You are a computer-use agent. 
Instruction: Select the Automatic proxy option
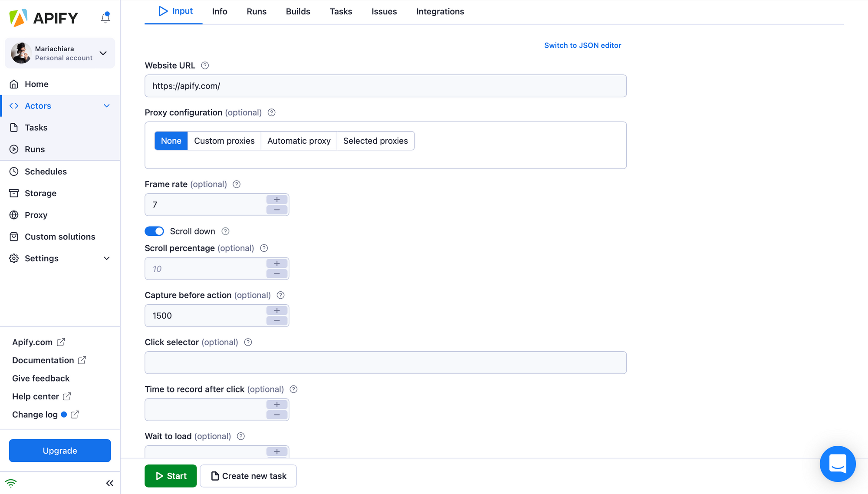pos(299,141)
